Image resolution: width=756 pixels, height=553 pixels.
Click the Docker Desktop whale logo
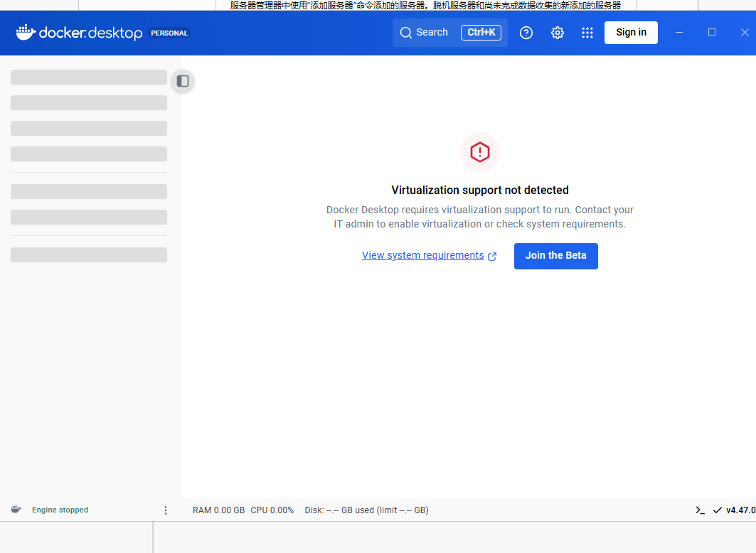[x=26, y=32]
